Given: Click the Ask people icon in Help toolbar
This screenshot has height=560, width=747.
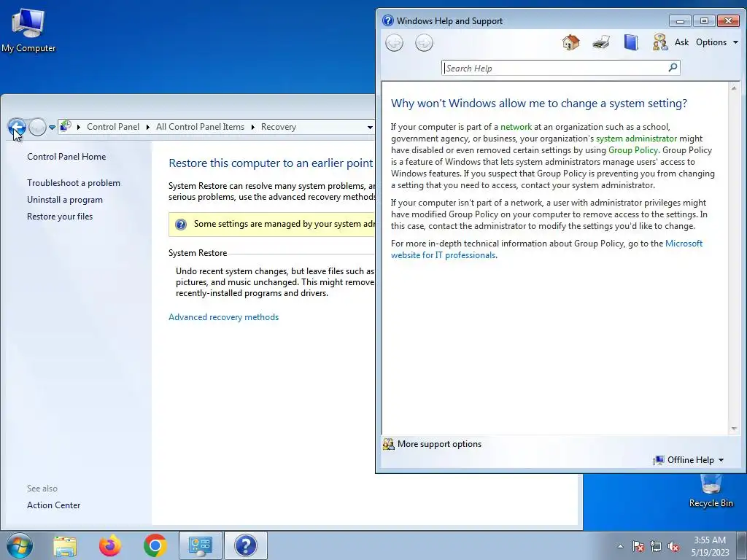Looking at the screenshot, I should point(660,42).
